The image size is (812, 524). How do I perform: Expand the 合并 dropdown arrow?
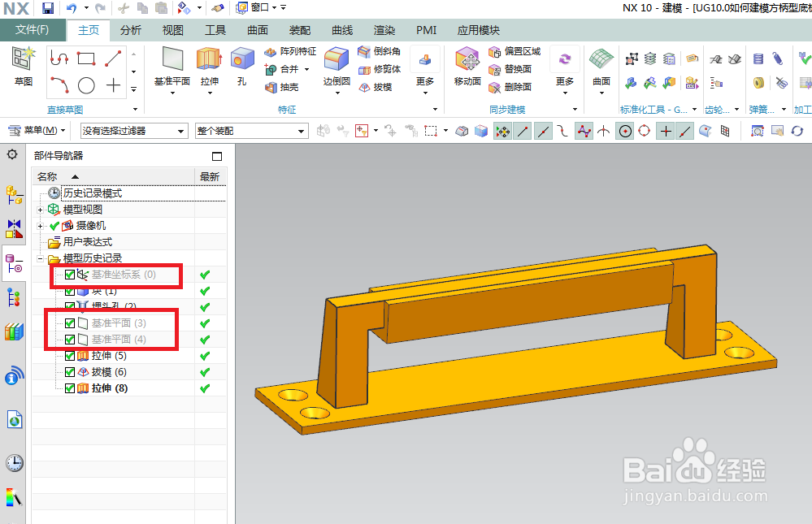coord(306,69)
